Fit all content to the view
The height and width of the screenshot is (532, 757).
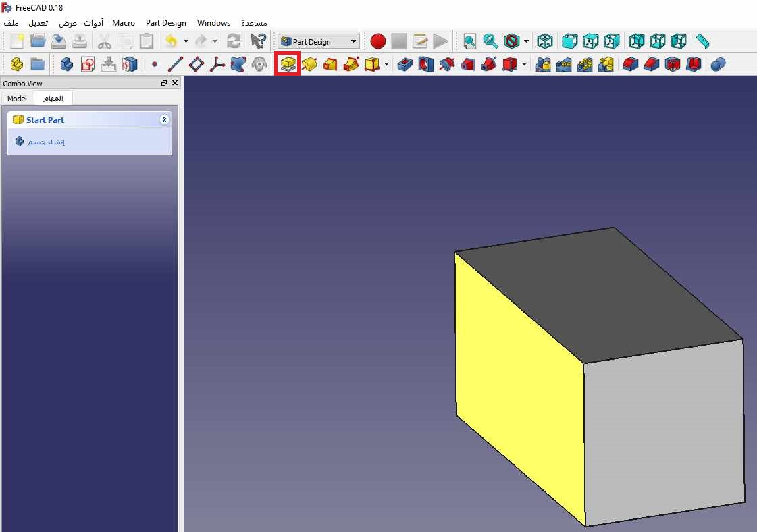[469, 41]
